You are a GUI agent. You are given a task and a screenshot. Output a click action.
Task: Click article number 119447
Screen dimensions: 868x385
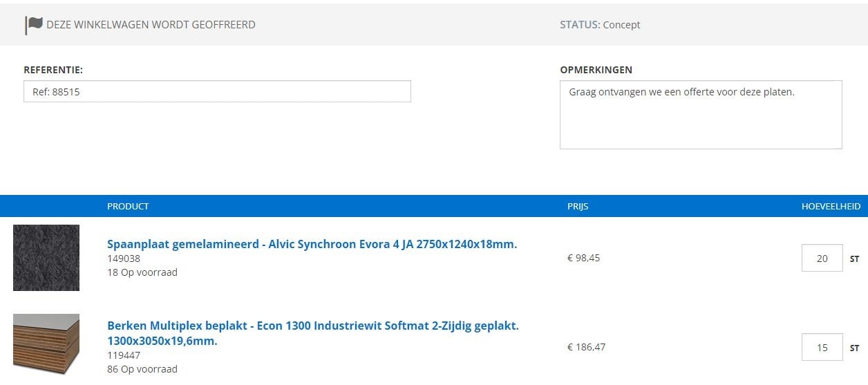124,355
